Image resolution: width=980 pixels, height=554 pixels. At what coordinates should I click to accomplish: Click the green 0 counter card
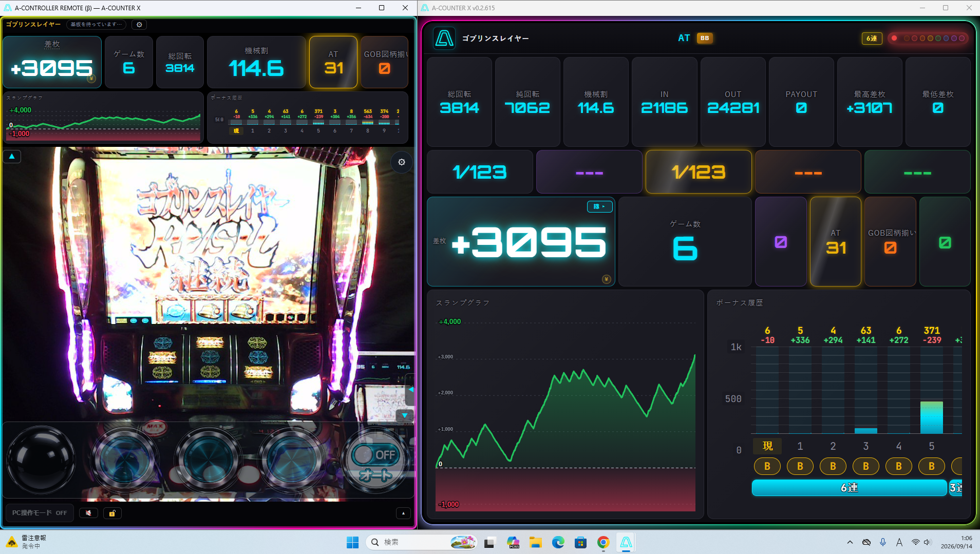(945, 241)
